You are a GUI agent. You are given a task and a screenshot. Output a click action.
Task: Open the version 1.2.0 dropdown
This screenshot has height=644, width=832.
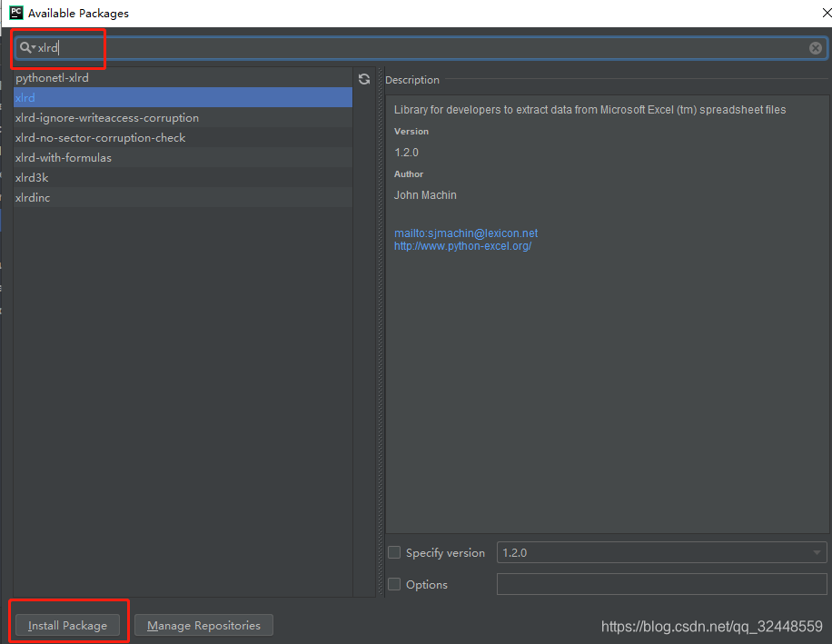[661, 552]
